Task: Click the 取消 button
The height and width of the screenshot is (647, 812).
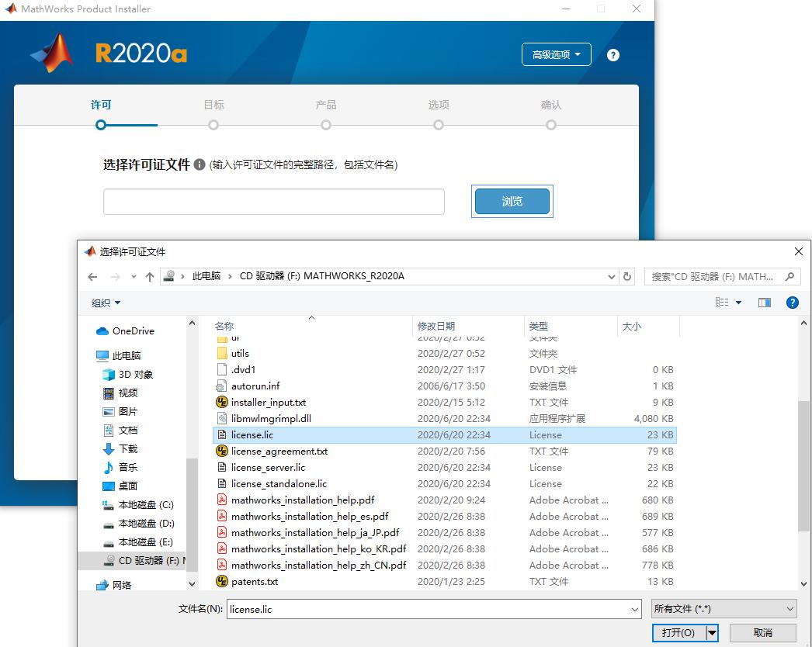Action: [x=763, y=632]
